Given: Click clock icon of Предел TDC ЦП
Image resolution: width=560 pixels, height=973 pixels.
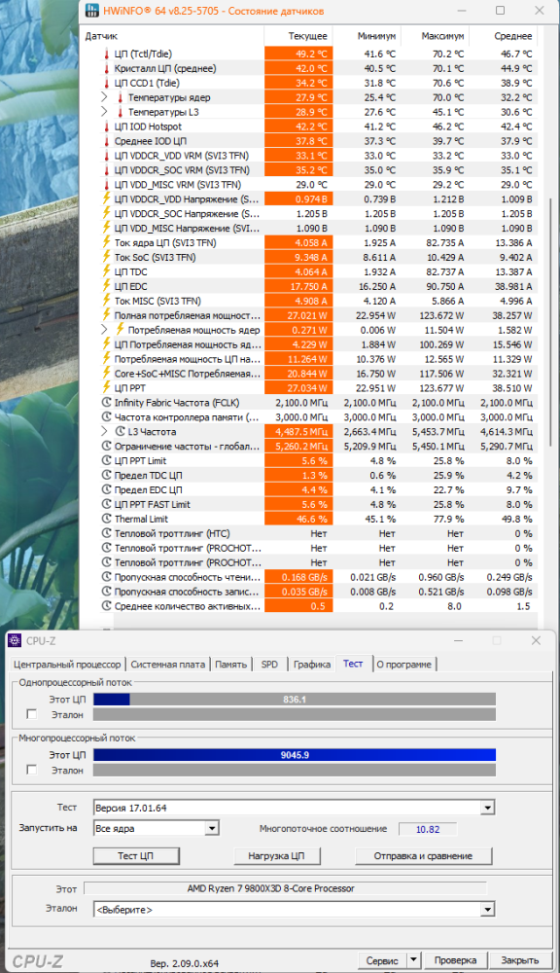Looking at the screenshot, I should point(107,476).
